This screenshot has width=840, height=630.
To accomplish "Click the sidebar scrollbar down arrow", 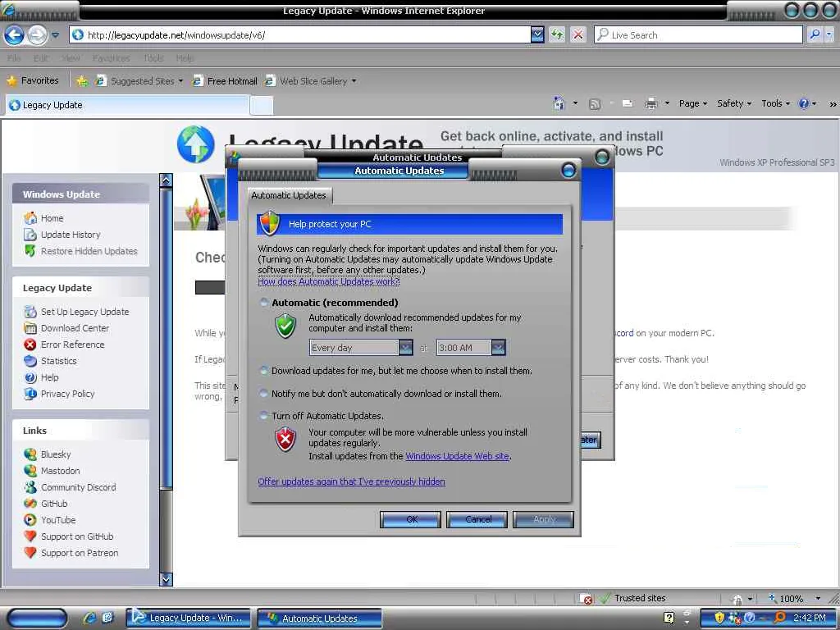I will tap(166, 579).
